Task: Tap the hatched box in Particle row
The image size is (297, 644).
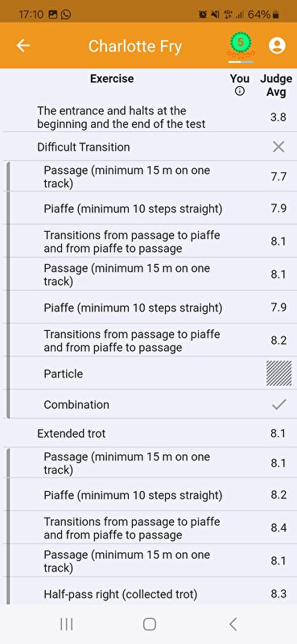Action: 279,374
